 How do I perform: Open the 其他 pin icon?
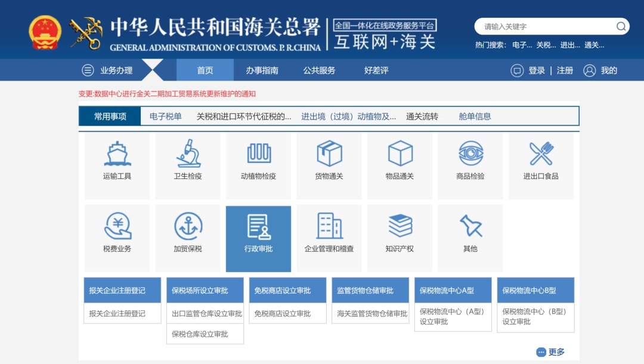coord(470,226)
